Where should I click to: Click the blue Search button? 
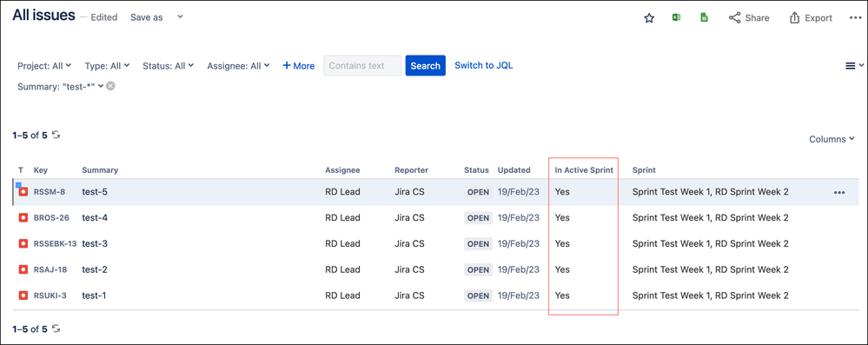425,65
